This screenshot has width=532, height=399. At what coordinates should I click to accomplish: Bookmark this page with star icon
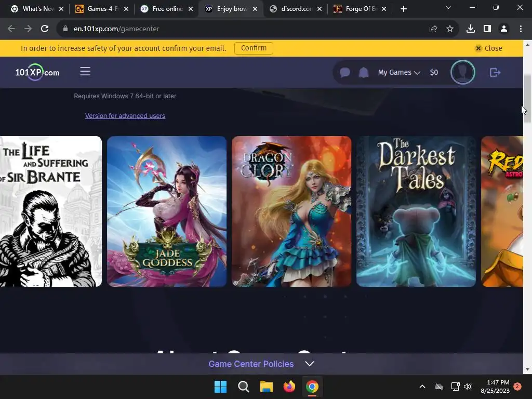(450, 29)
